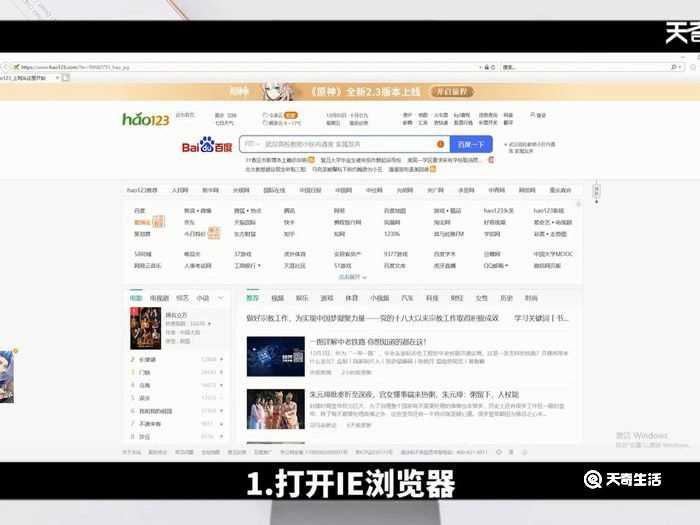Click the IE back arrow button
The height and width of the screenshot is (525, 700).
[x=6, y=67]
